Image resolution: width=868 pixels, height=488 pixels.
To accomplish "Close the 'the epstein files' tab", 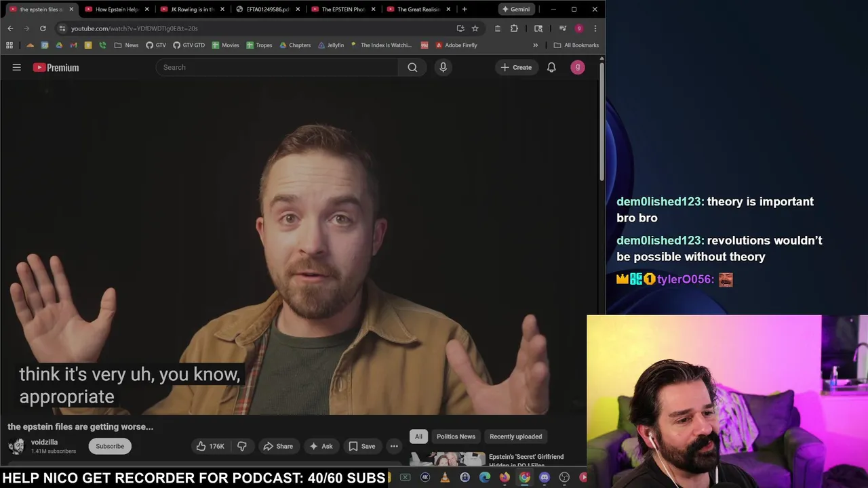I will point(71,9).
